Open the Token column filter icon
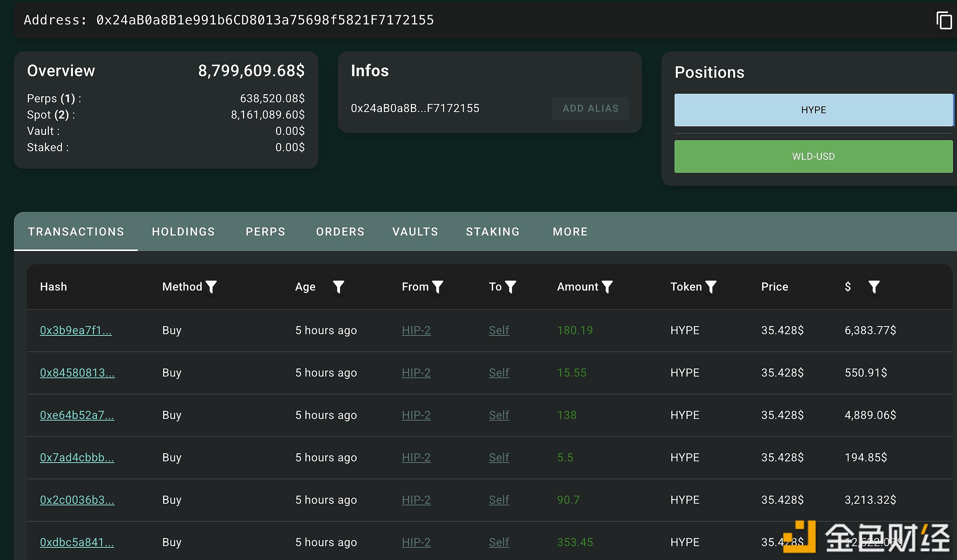 point(710,287)
